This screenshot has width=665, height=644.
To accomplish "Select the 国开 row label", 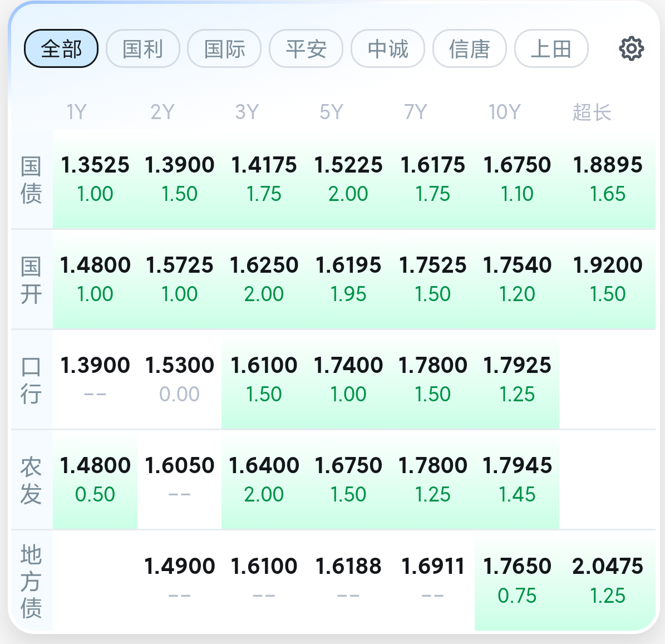I will tap(31, 280).
